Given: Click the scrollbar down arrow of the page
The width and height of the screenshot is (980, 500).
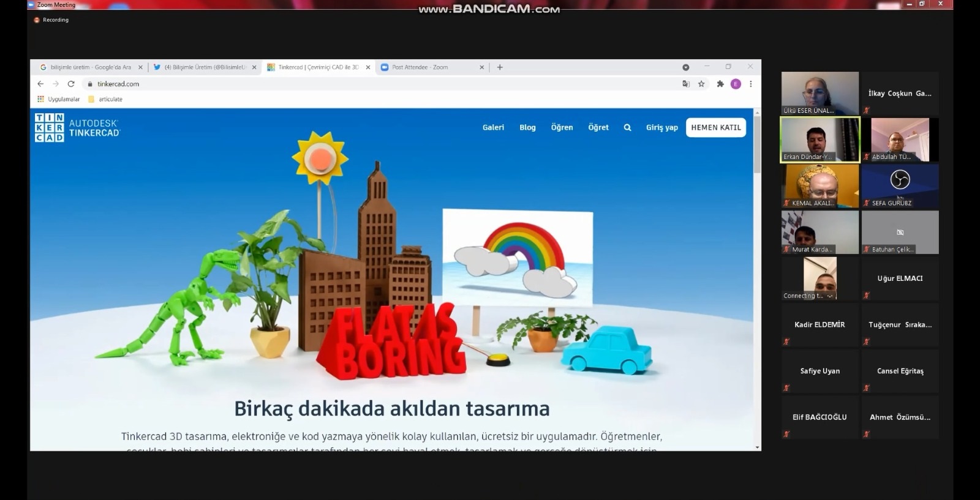Looking at the screenshot, I should click(757, 447).
